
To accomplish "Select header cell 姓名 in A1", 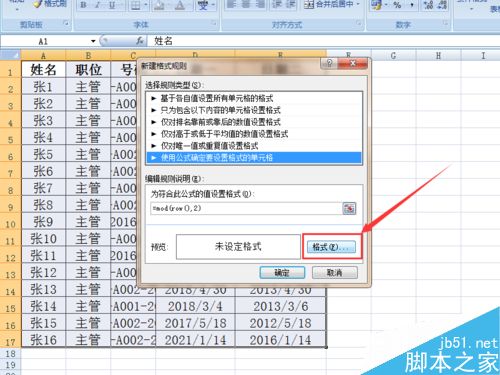I will point(43,70).
